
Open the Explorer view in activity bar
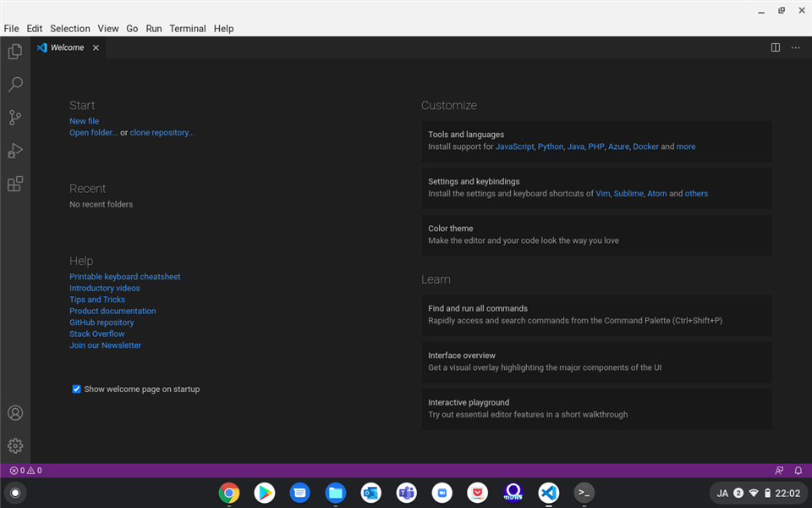pos(15,51)
